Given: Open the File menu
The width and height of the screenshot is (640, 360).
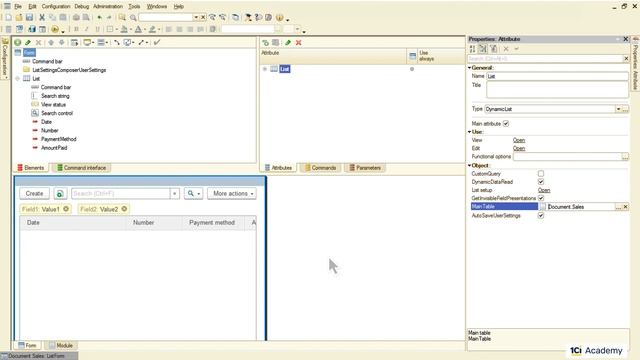Looking at the screenshot, I should (x=18, y=7).
